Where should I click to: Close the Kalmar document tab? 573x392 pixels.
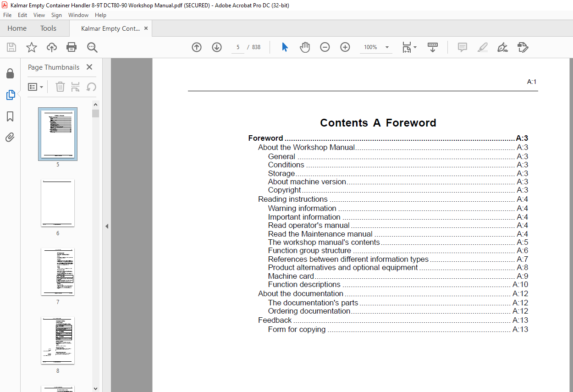(146, 28)
